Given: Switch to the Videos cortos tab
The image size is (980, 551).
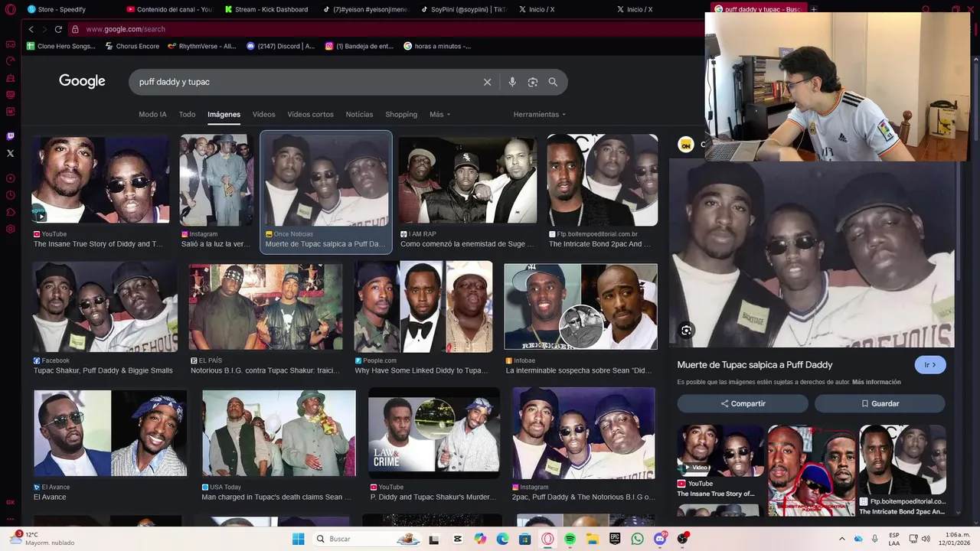Looking at the screenshot, I should (310, 114).
